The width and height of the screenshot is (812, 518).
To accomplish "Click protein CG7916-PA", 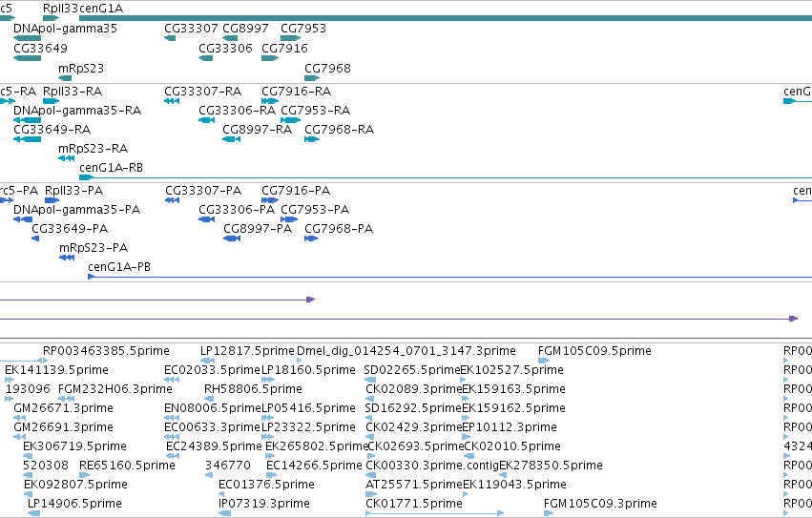I will point(270,200).
